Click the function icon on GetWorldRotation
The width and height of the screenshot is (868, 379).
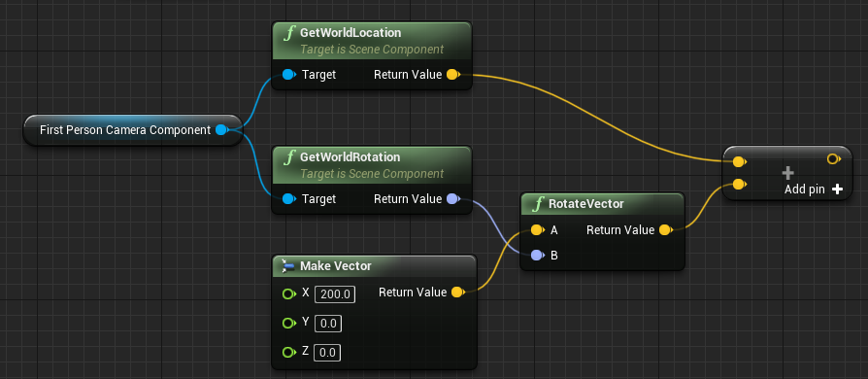288,157
